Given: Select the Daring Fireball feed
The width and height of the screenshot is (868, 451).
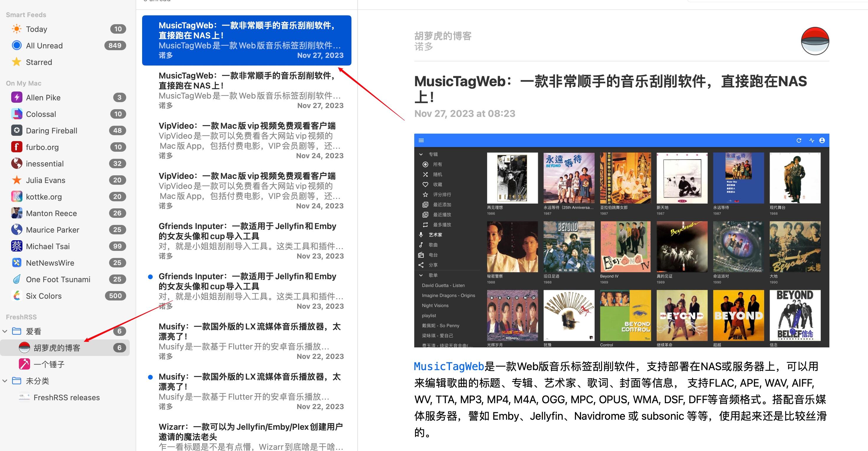Looking at the screenshot, I should (x=51, y=130).
